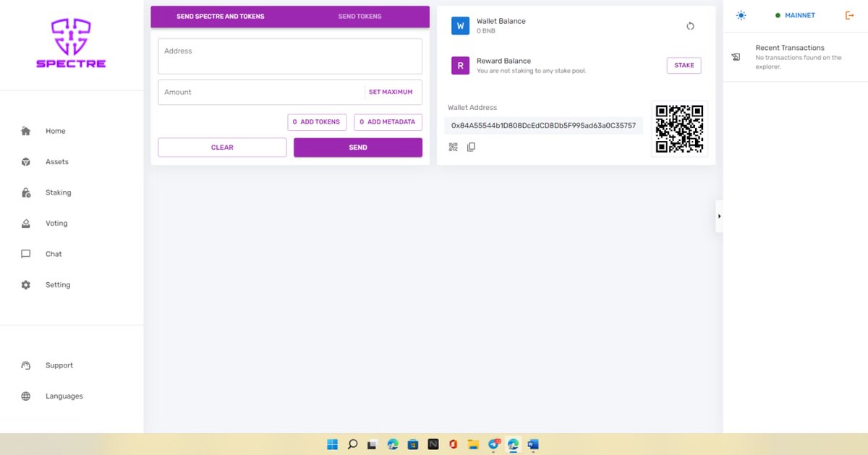Open Microsoft Word from taskbar
The image size is (868, 455).
pyautogui.click(x=534, y=444)
